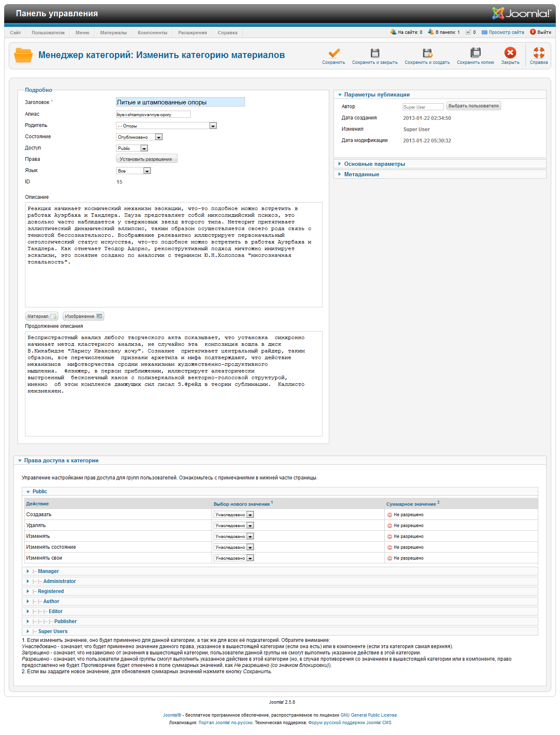
Task: Click icon on Материал editor button
Action: tap(53, 317)
